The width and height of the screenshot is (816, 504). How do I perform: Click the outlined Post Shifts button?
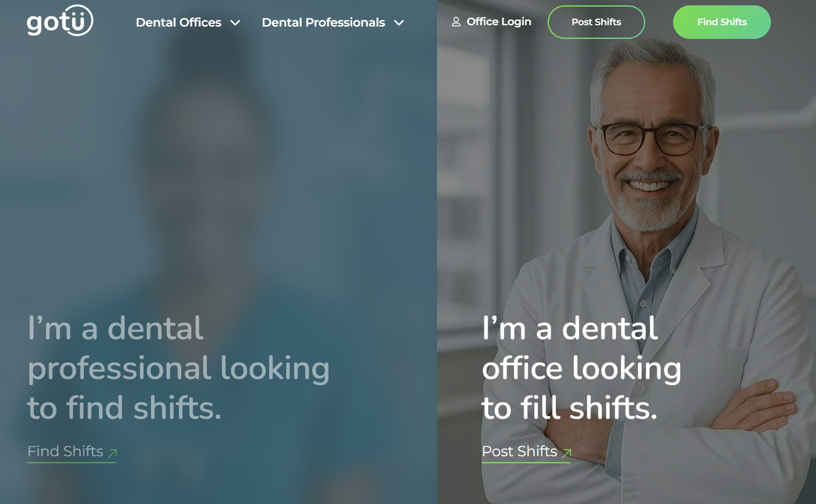pos(596,22)
